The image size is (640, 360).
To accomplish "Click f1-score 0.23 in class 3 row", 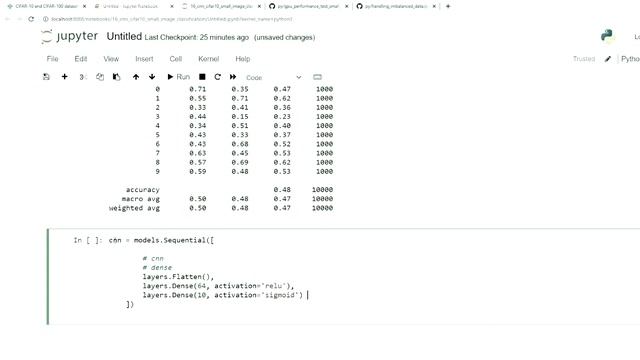I will pos(282,116).
